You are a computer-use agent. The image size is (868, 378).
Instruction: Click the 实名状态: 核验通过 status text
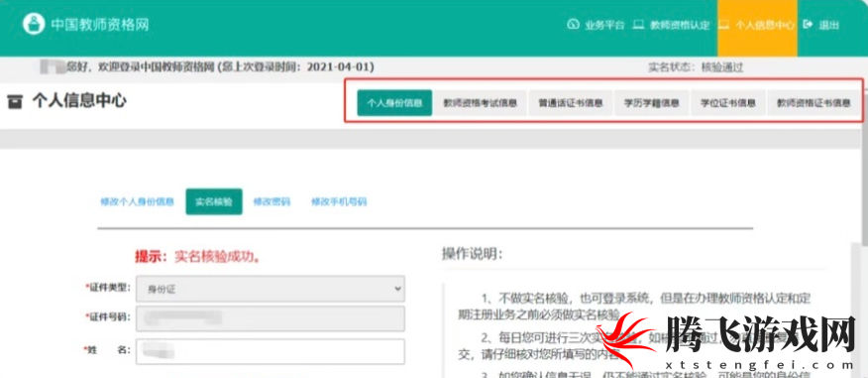pyautogui.click(x=696, y=68)
